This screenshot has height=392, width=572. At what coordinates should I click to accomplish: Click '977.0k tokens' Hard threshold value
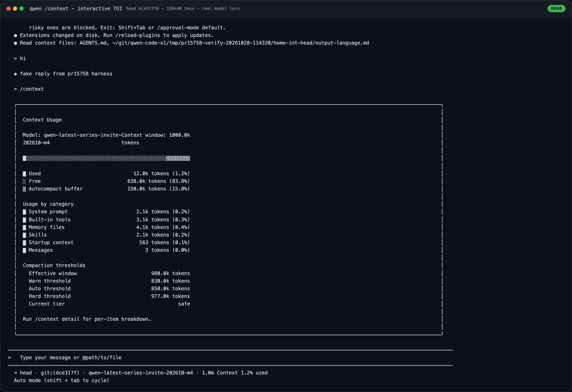click(171, 296)
